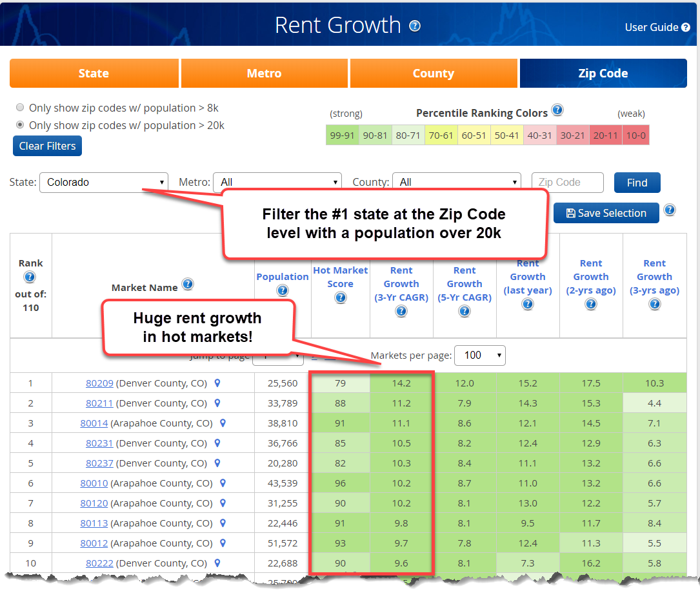Screen dimensions: 700x591
Task: Open zip code 80012 link
Action: click(x=94, y=543)
